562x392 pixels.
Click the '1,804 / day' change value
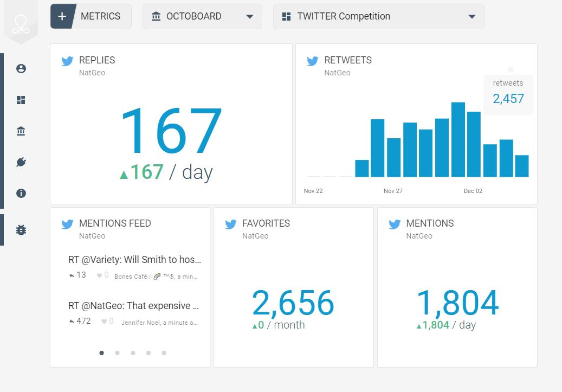pyautogui.click(x=446, y=325)
